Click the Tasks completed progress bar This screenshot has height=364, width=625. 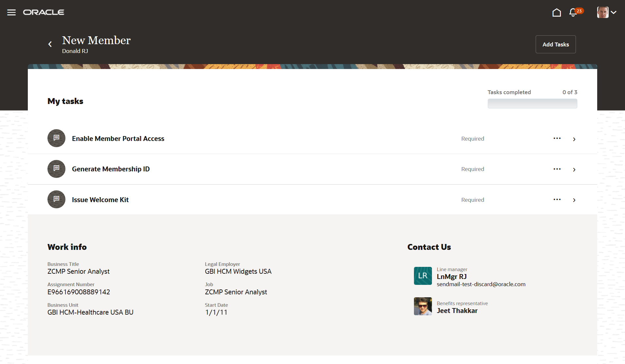532,104
